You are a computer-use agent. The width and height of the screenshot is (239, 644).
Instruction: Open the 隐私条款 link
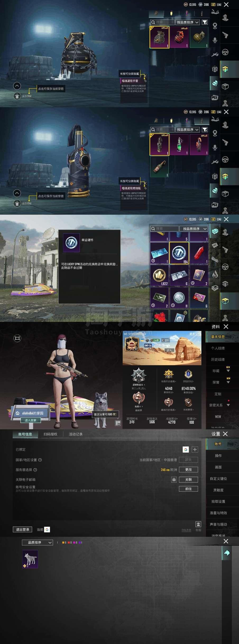(x=186, y=530)
